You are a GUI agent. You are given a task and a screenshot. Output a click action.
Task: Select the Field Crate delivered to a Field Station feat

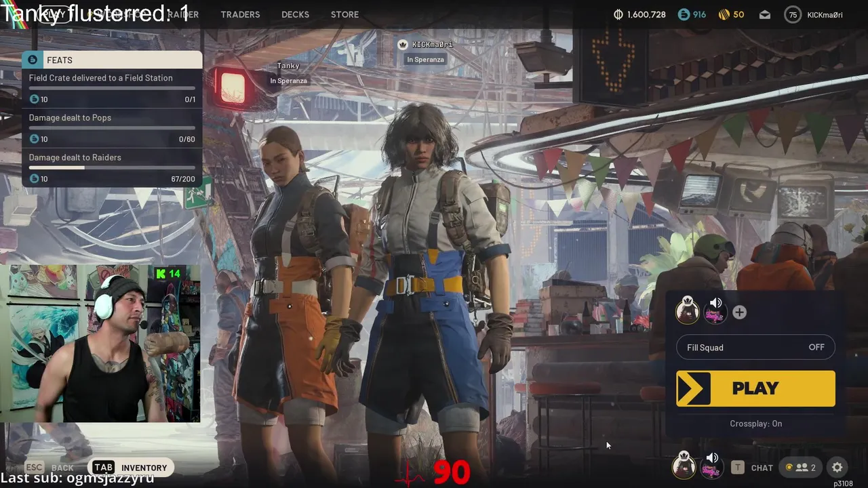(112, 89)
